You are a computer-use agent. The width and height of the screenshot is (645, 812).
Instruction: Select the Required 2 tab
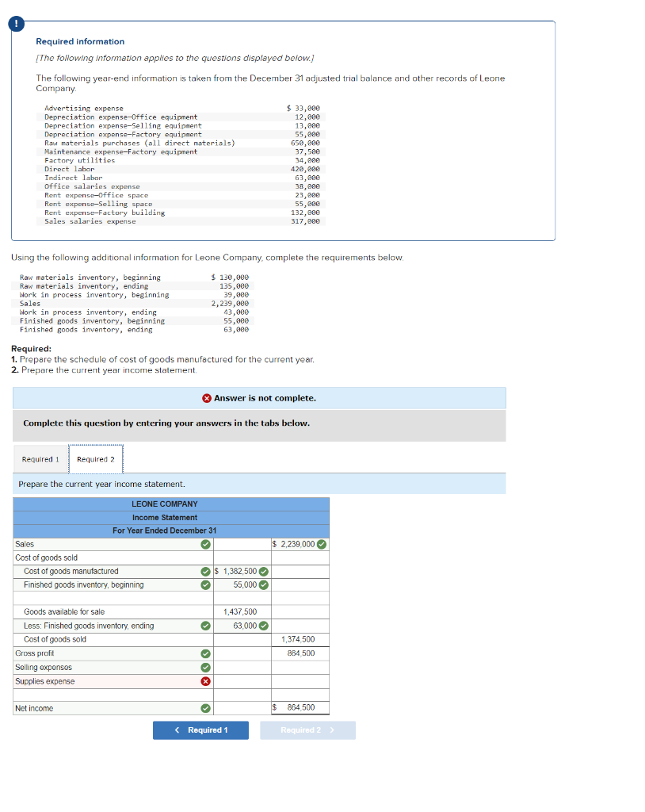[x=96, y=459]
